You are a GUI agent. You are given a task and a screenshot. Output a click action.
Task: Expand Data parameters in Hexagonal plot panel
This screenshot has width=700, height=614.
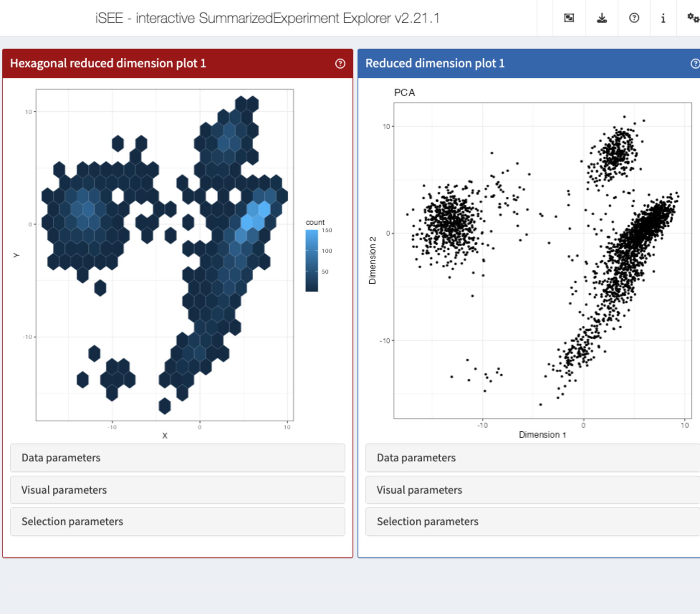178,458
